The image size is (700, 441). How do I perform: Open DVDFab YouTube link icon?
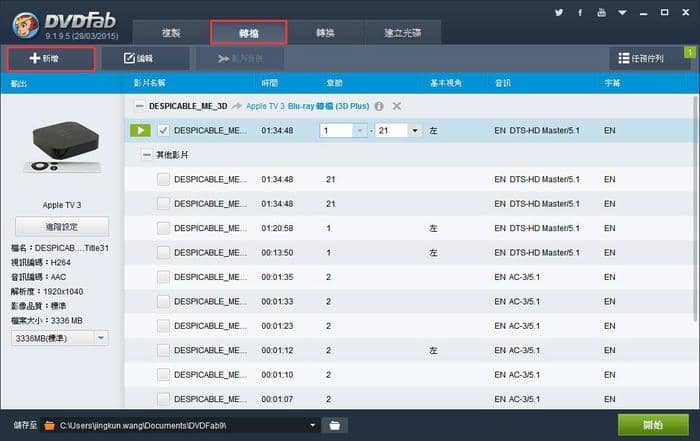point(601,12)
